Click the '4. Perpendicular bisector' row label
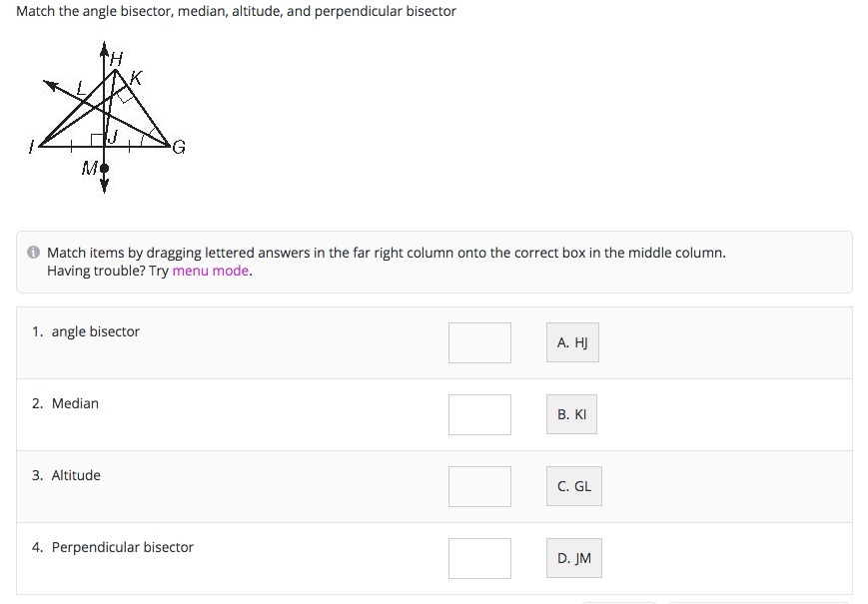The width and height of the screenshot is (868, 604). 113,547
